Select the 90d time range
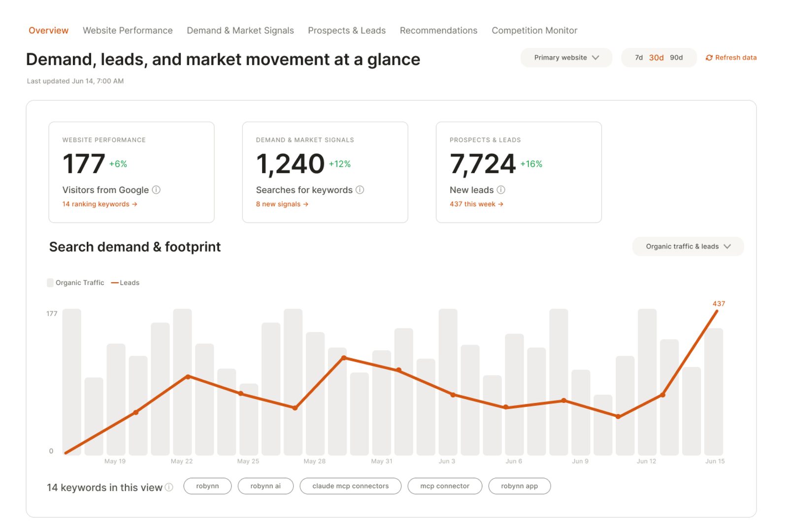The height and width of the screenshot is (532, 788). (676, 58)
